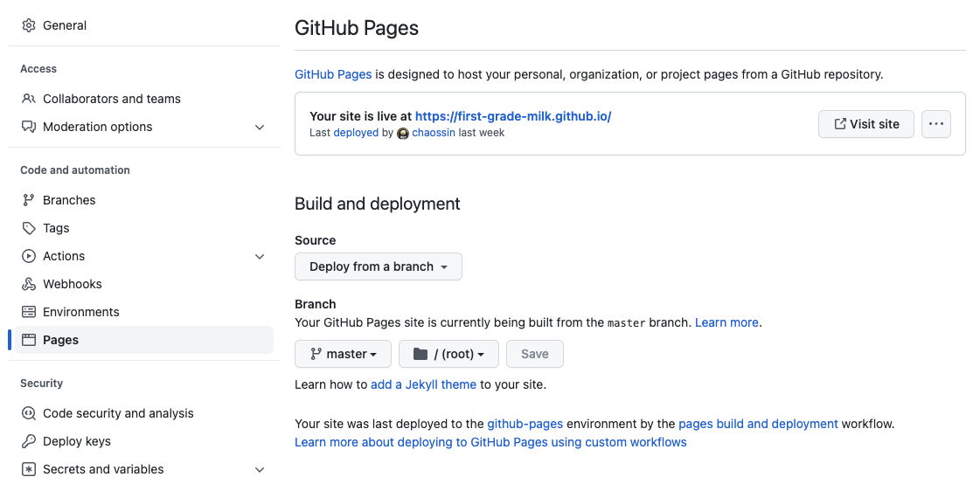Open pages build and deployment workflow link
980x484 pixels.
tap(758, 424)
